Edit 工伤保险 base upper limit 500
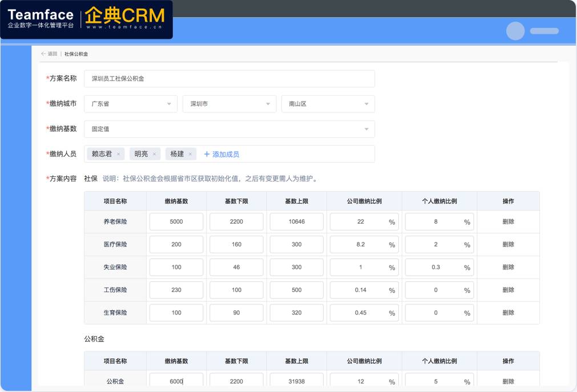Screen dimensions: 577x392 297,290
